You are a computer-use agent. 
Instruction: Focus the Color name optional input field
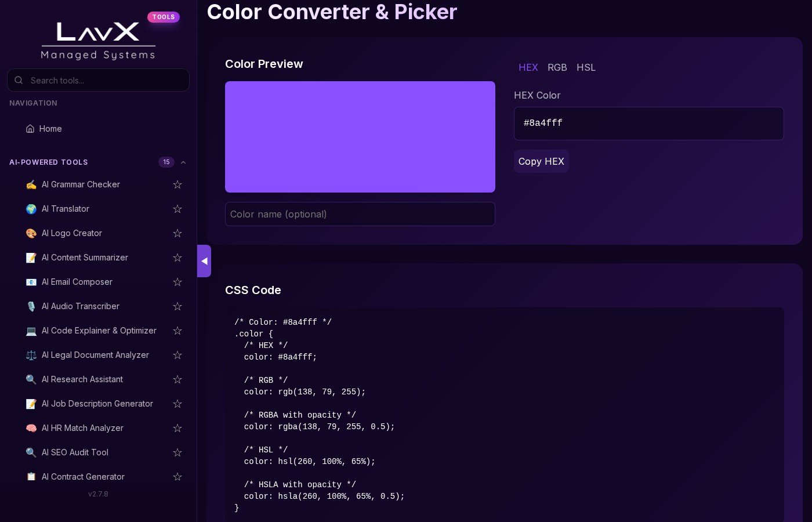(x=360, y=214)
